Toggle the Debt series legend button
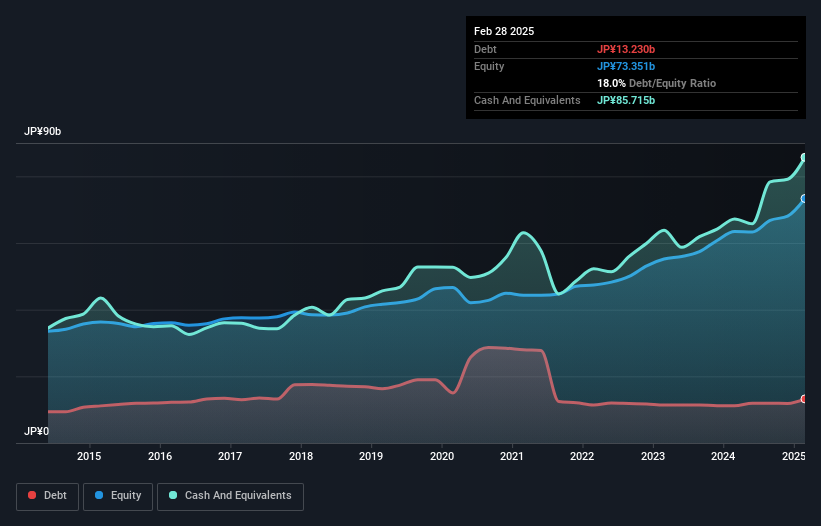The image size is (821, 526). point(48,496)
